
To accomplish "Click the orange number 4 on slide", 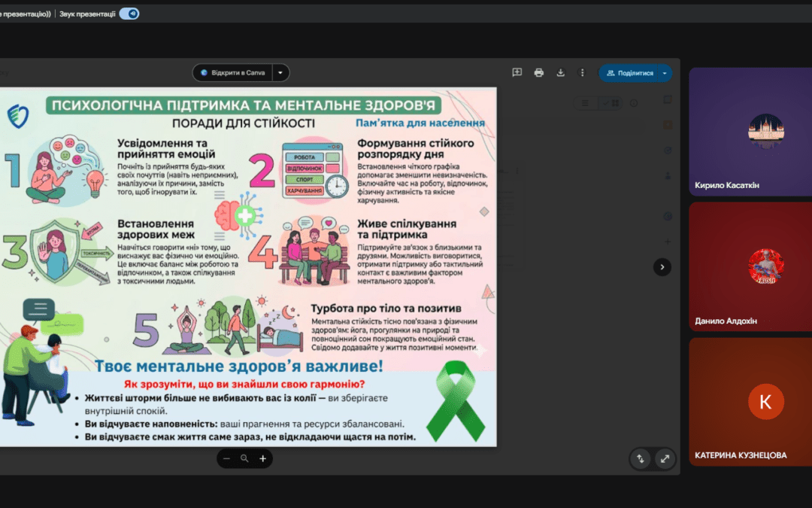I will point(262,252).
